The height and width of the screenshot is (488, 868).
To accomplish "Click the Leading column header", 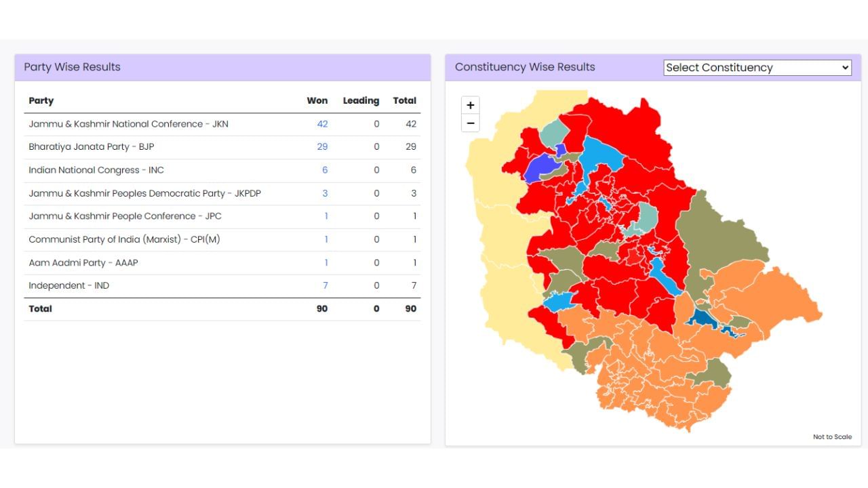I will click(361, 100).
